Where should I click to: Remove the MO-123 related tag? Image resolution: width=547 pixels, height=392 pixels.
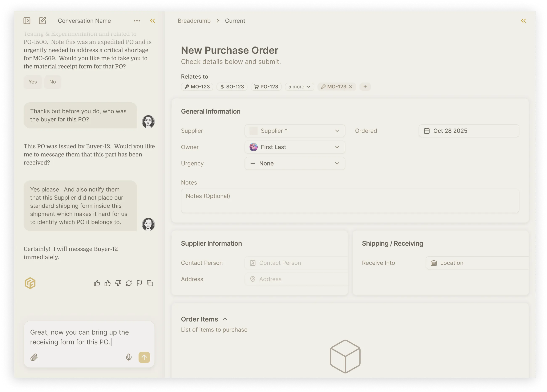point(351,87)
